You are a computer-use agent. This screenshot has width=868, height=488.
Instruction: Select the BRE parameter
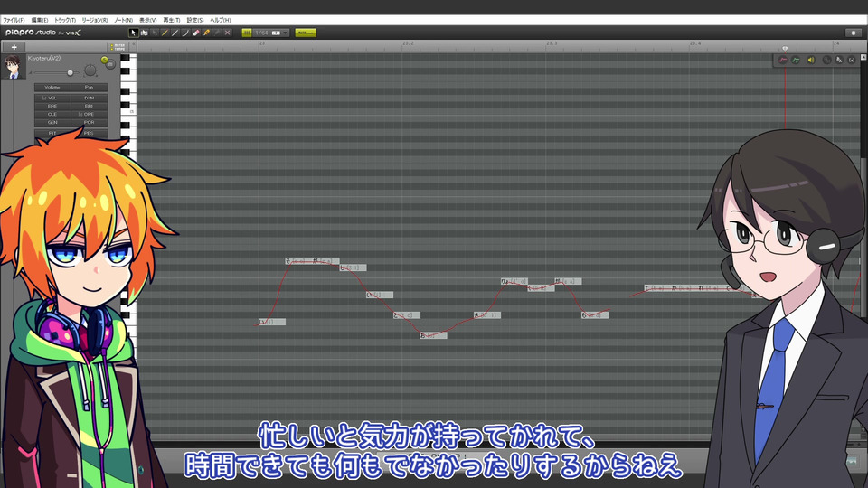(x=52, y=106)
